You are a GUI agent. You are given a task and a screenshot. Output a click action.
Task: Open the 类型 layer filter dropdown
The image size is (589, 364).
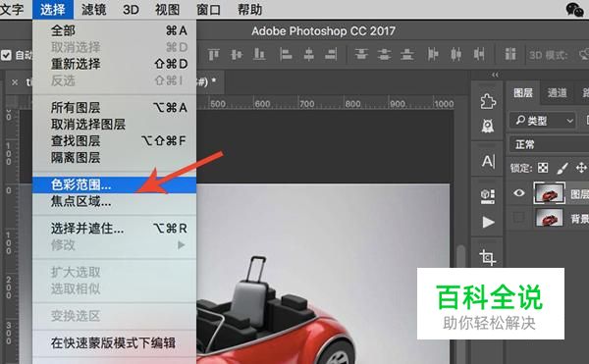pos(543,121)
